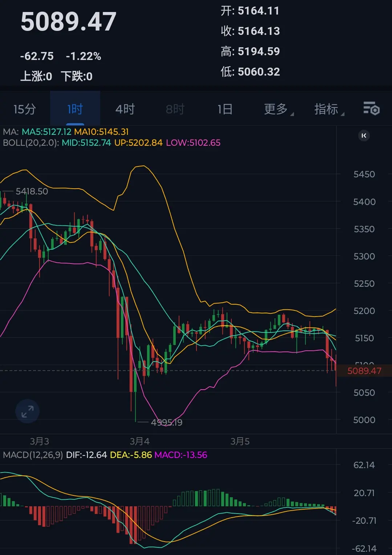Image resolution: width=392 pixels, height=555 pixels.
Task: Click the DEA:-5.86 value
Action: pyautogui.click(x=131, y=455)
